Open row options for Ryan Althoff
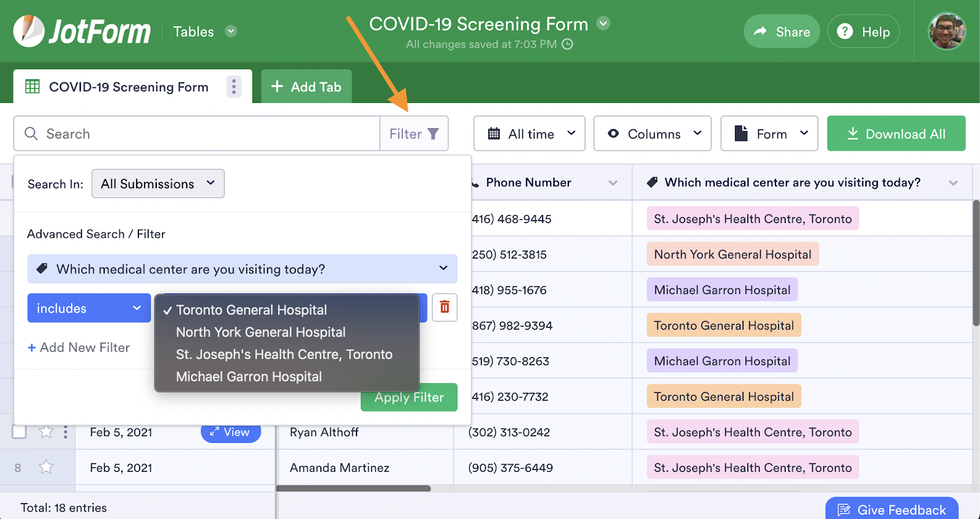This screenshot has width=980, height=519. coord(66,432)
